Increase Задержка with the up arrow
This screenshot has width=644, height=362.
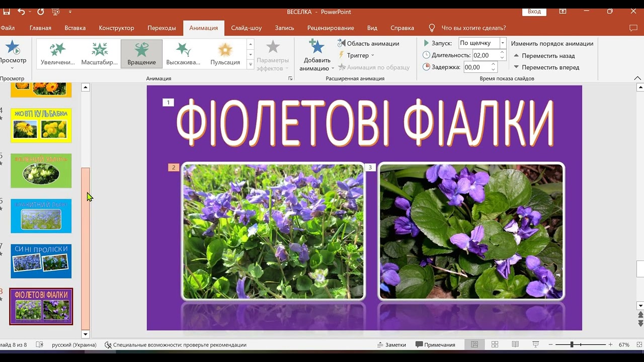point(493,64)
